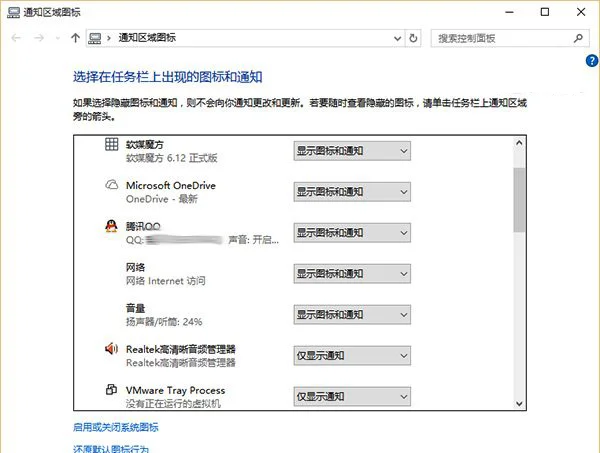Viewport: 600px width, 453px height.
Task: Click the 软媒魔方 grid icon
Action: (x=111, y=144)
